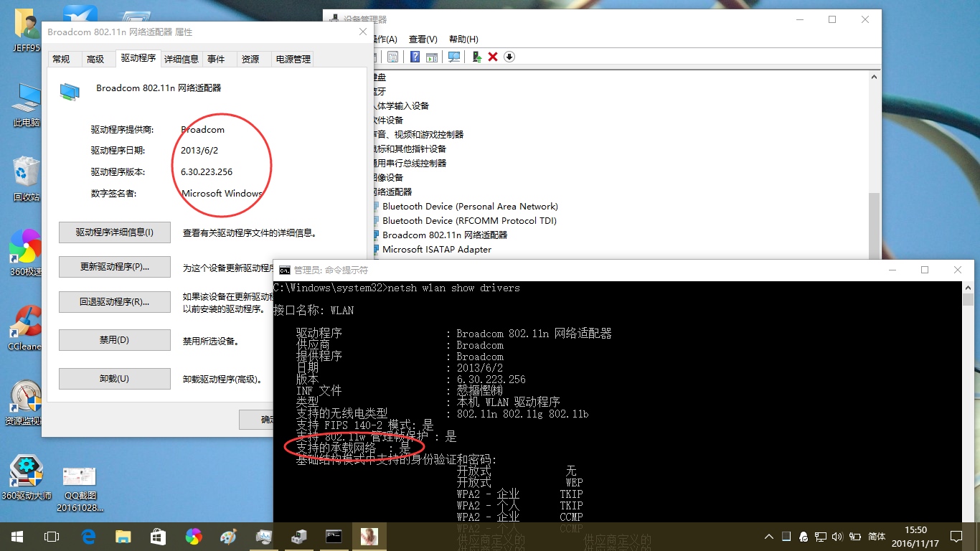Click the network adapter icon in properties dialog
This screenshot has height=551, width=980.
[x=70, y=91]
